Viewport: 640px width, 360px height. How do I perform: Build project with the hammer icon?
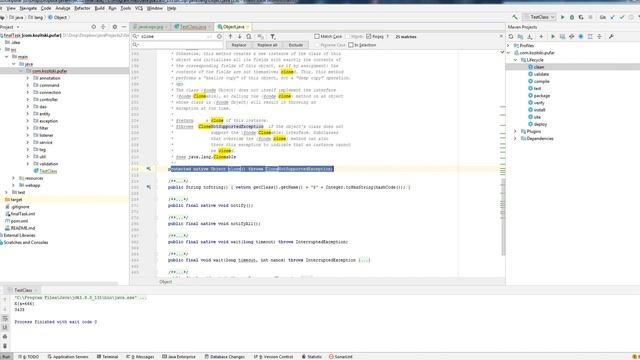tap(515, 17)
